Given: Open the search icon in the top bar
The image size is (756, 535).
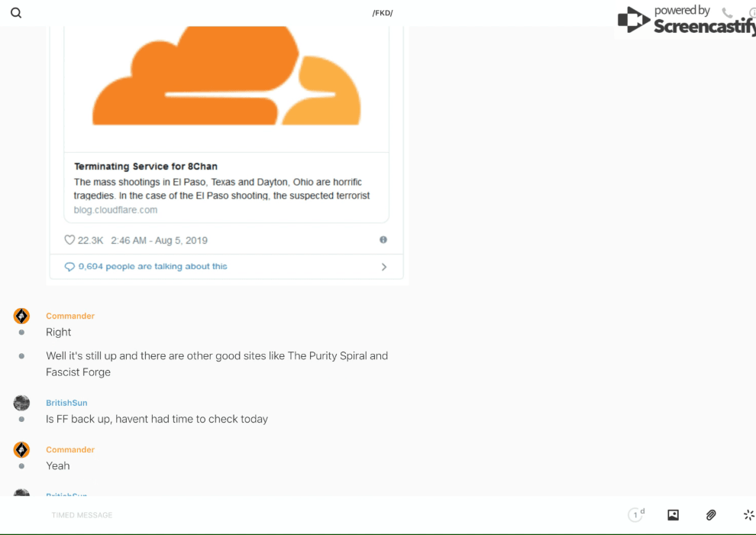Looking at the screenshot, I should point(16,13).
